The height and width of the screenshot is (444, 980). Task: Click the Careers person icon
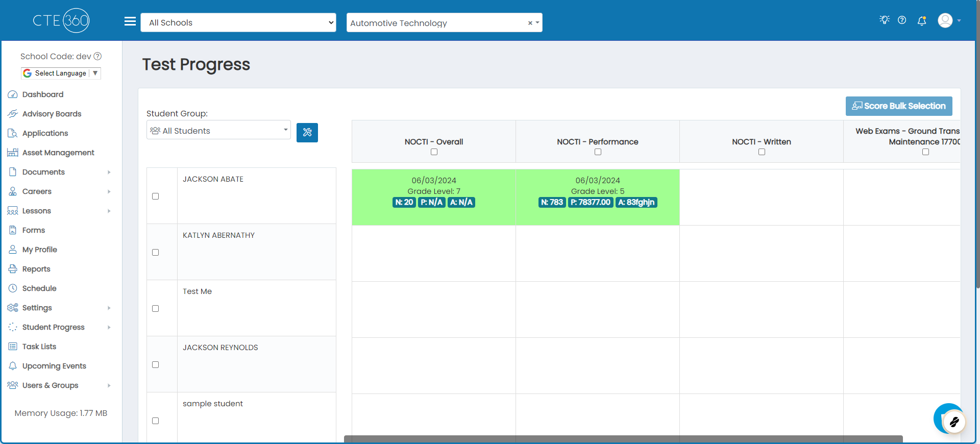[x=13, y=191]
